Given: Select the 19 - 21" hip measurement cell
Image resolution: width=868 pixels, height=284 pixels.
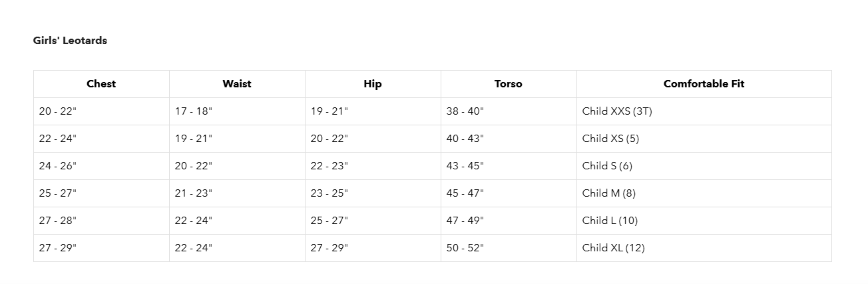Looking at the screenshot, I should (329, 111).
